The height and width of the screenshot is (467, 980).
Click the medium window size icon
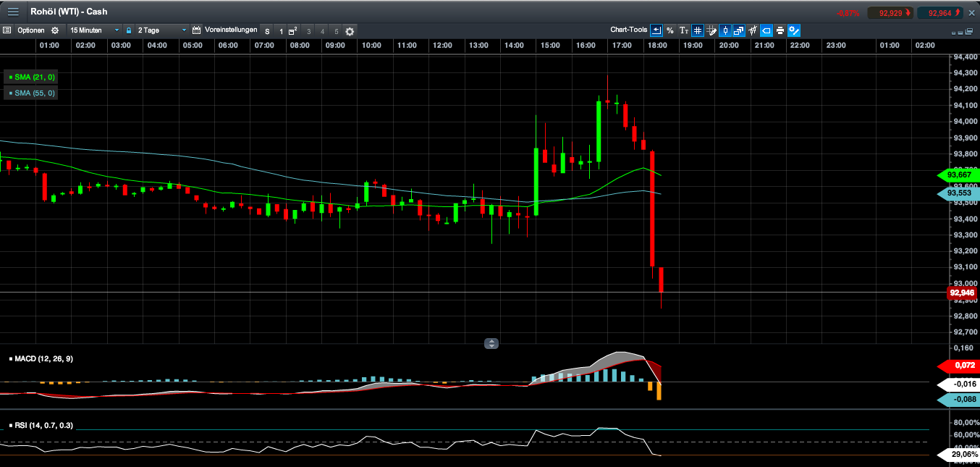click(x=961, y=32)
